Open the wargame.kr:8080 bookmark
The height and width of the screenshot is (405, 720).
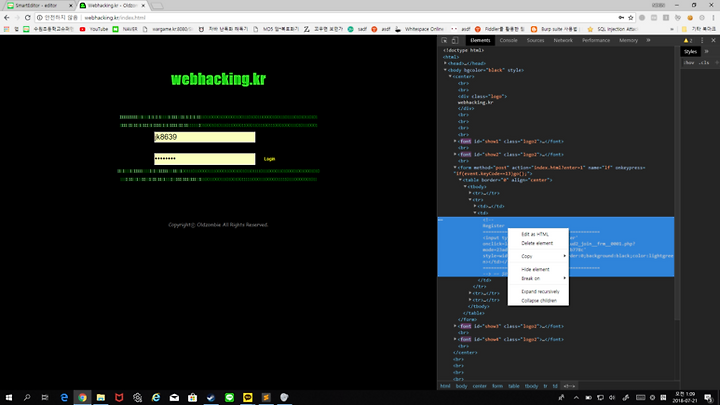[x=168, y=29]
